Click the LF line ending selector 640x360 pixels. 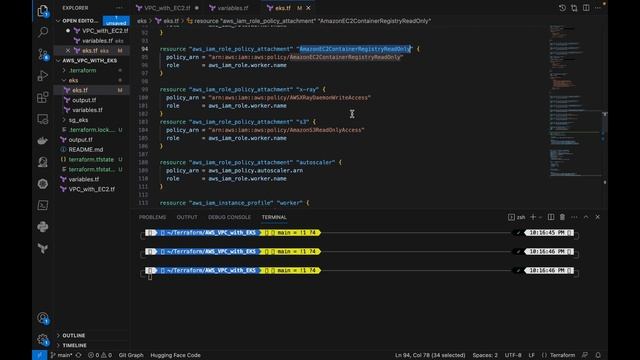[x=532, y=355]
